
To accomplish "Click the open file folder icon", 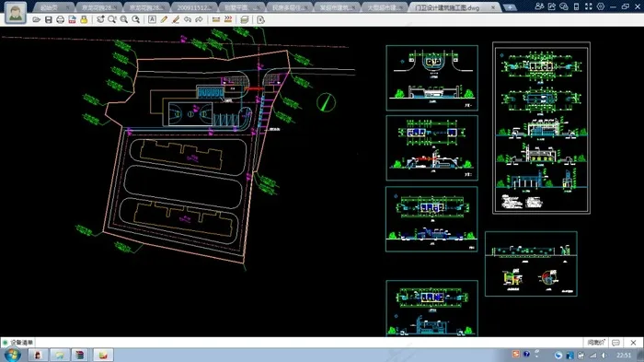I will [37, 19].
